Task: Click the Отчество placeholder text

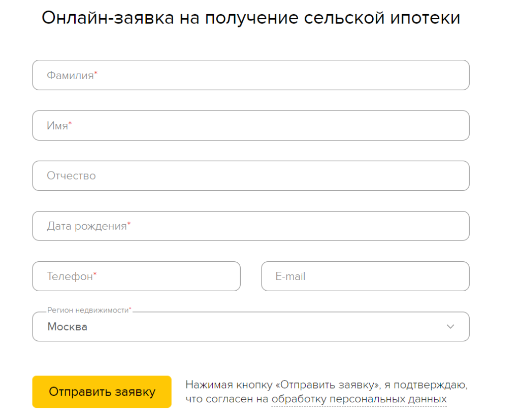Action: 71,176
